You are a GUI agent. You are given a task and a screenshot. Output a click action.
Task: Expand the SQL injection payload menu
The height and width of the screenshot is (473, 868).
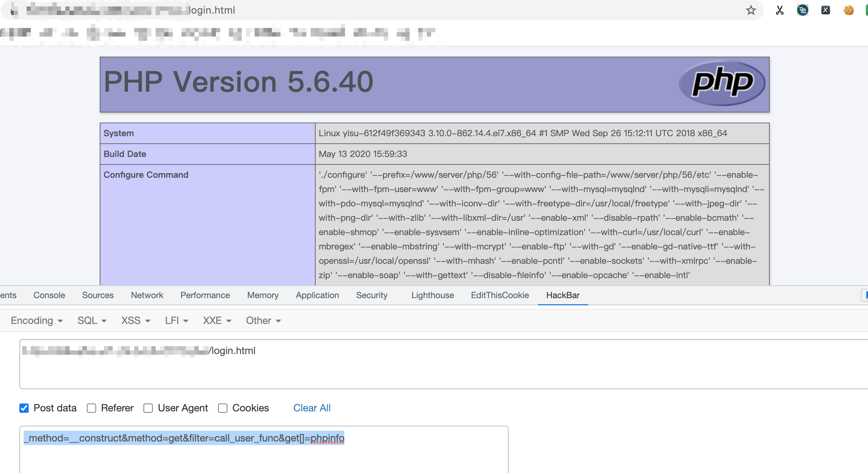coord(91,321)
